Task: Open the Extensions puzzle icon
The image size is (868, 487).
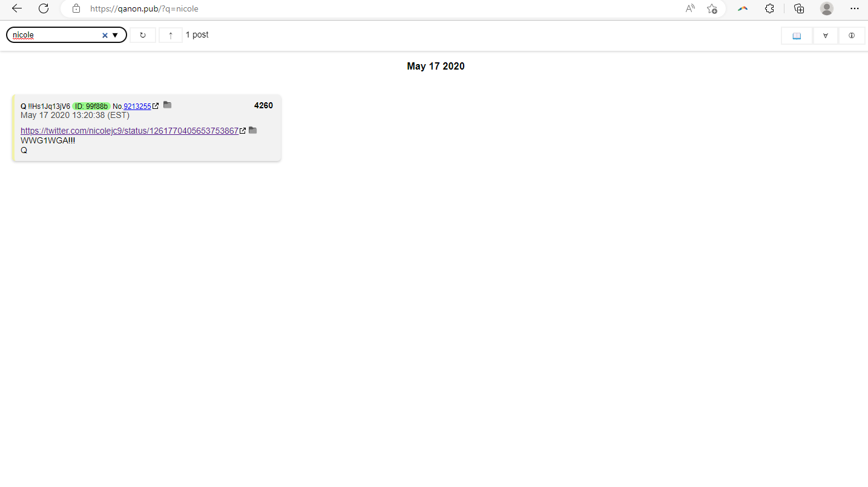Action: point(769,8)
